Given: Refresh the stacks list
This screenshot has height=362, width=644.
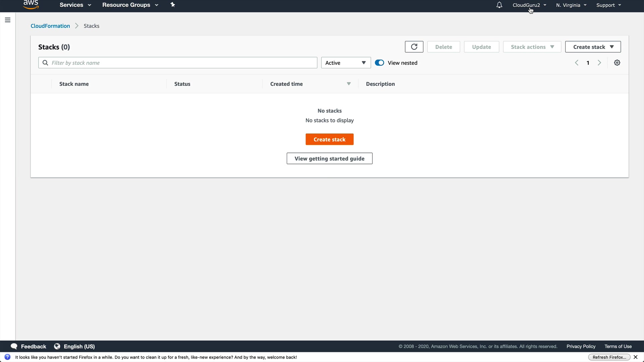Looking at the screenshot, I should pos(414,47).
